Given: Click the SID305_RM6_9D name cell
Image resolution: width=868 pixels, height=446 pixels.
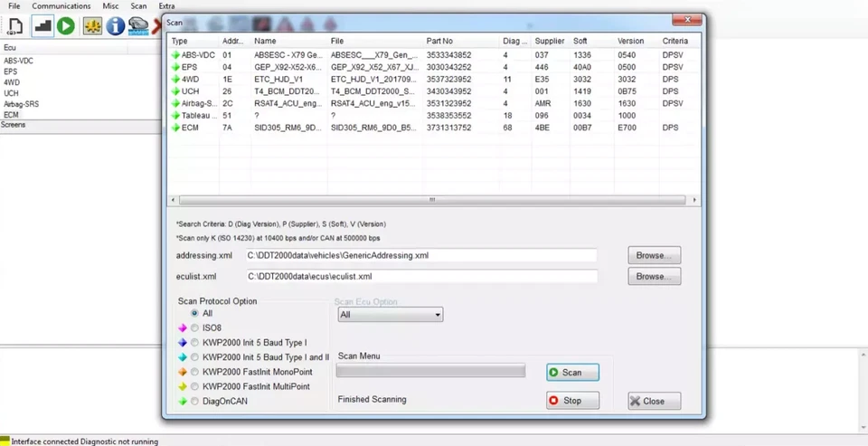Looking at the screenshot, I should pyautogui.click(x=288, y=128).
